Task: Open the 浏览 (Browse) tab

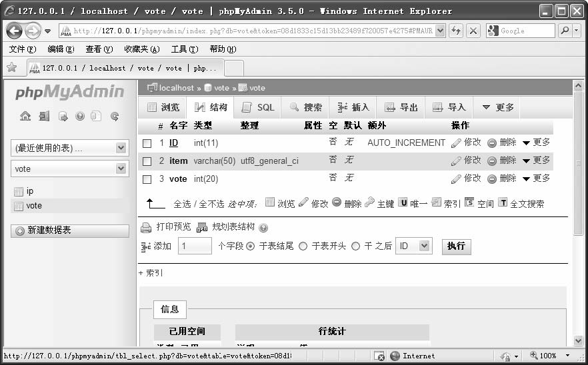Action: click(163, 107)
